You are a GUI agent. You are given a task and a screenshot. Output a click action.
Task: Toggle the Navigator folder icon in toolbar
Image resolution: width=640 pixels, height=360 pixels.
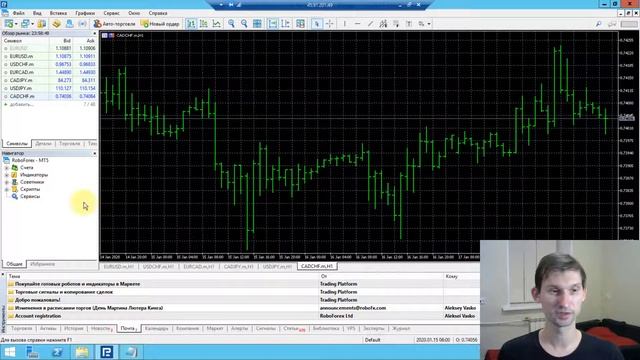[56, 24]
